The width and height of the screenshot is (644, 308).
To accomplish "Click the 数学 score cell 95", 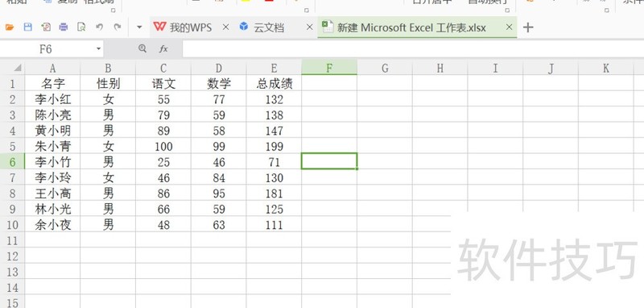I will coord(219,194).
